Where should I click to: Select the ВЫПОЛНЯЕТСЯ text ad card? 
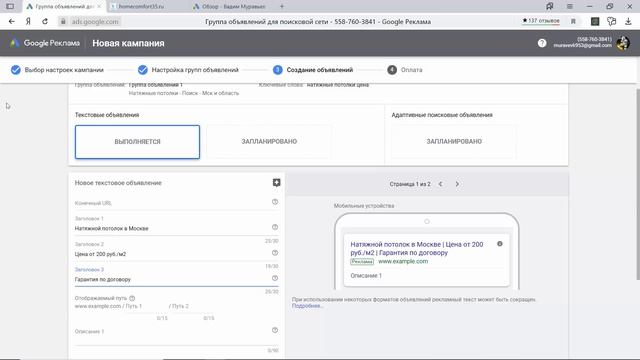coord(137,142)
